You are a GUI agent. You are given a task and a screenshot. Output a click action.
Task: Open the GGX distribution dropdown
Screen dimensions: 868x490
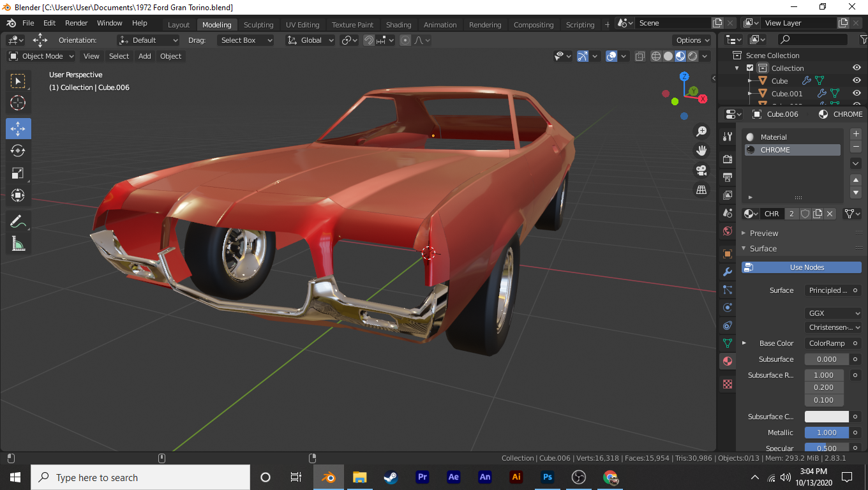pos(833,313)
